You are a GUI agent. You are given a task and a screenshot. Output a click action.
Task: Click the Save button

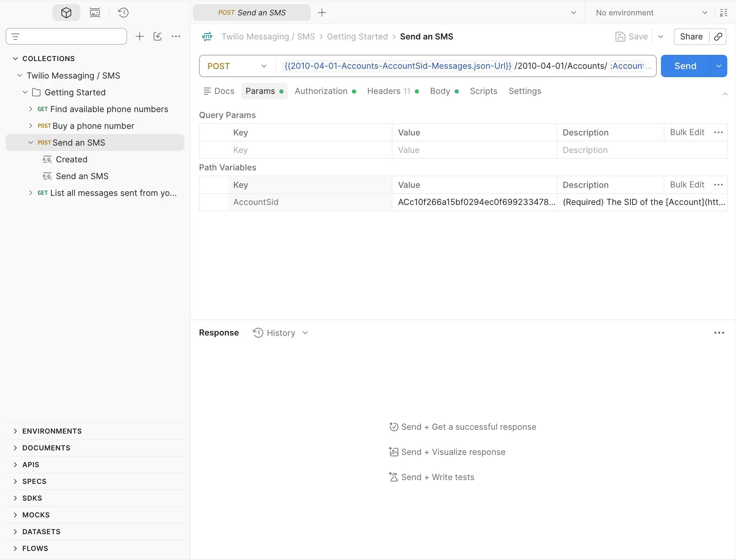[632, 37]
